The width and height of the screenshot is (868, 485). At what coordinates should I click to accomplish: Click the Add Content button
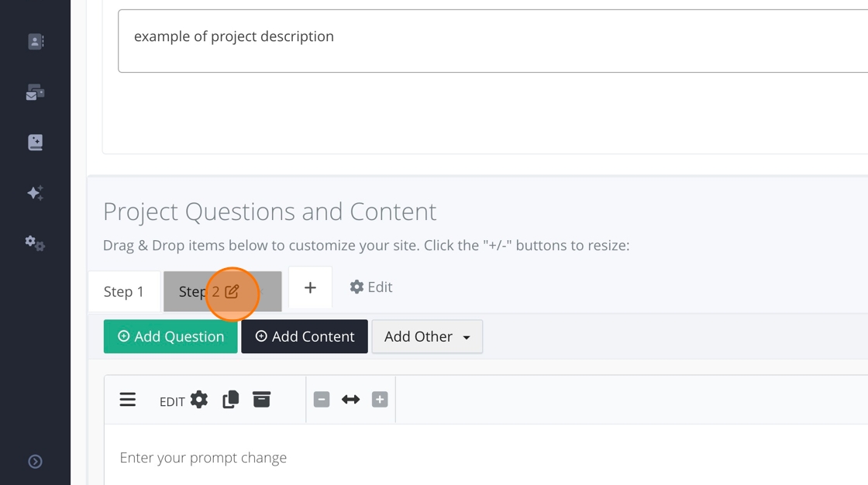pos(305,337)
